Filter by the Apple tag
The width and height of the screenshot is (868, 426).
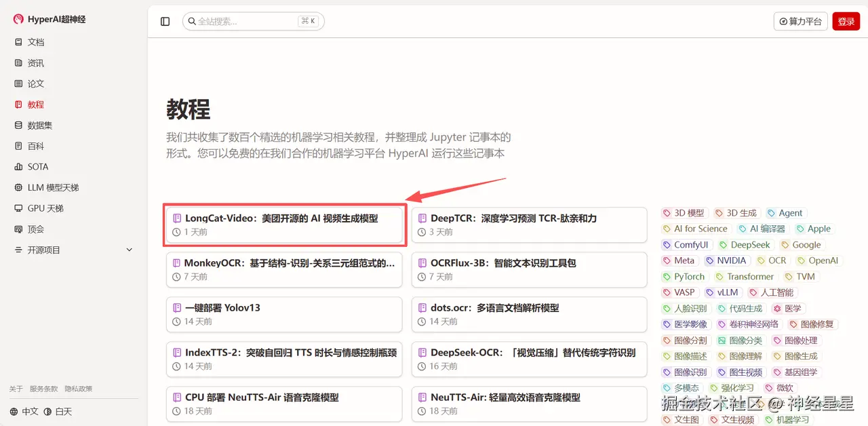[813, 229]
